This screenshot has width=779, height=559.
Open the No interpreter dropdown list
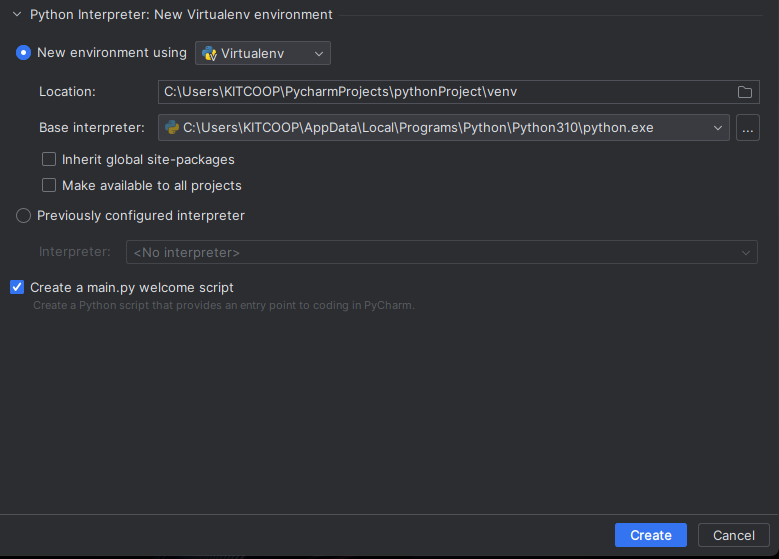pos(442,252)
